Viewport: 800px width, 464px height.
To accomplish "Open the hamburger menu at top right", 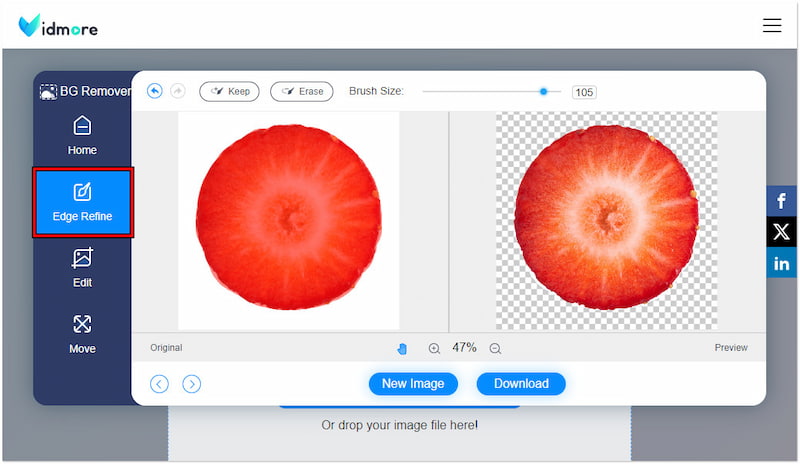I will tap(772, 25).
